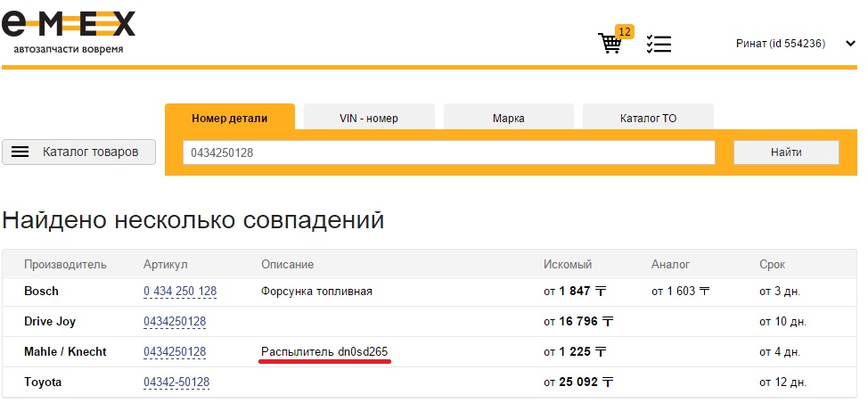Click the Toyota price от 25 092
The height and width of the screenshot is (403, 868).
click(x=578, y=382)
